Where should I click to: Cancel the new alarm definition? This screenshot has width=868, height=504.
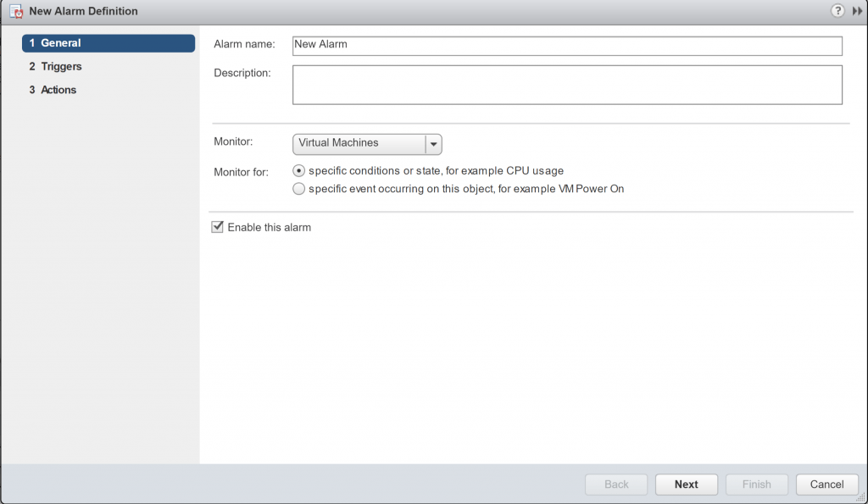(826, 484)
